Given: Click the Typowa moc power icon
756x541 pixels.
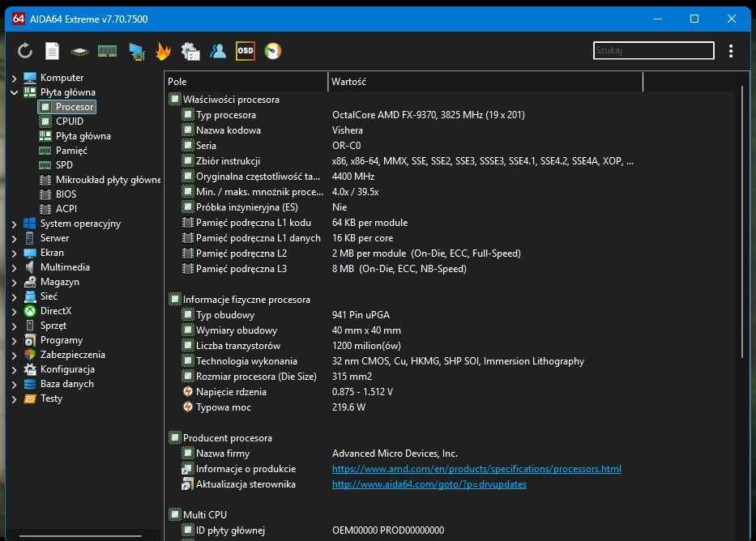Looking at the screenshot, I should pos(188,407).
